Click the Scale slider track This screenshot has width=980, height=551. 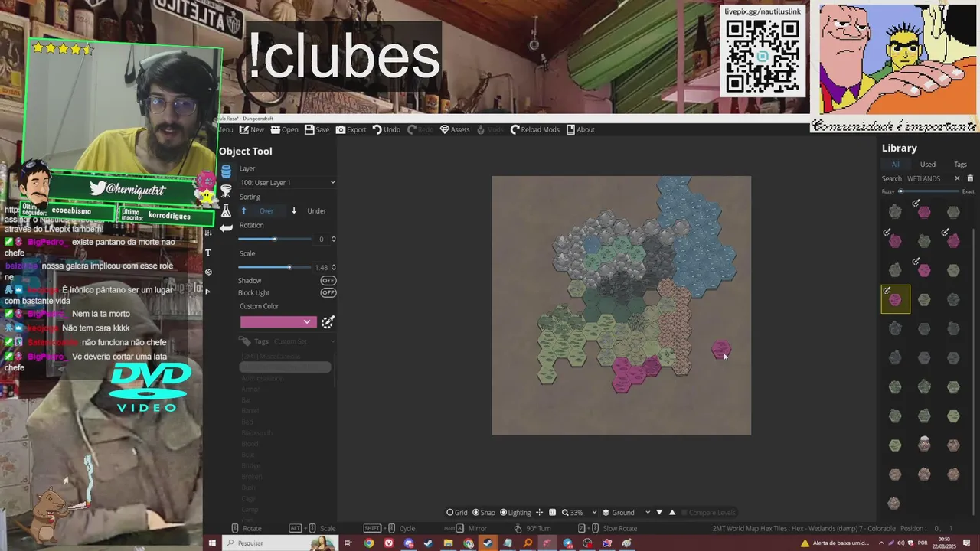pyautogui.click(x=275, y=267)
